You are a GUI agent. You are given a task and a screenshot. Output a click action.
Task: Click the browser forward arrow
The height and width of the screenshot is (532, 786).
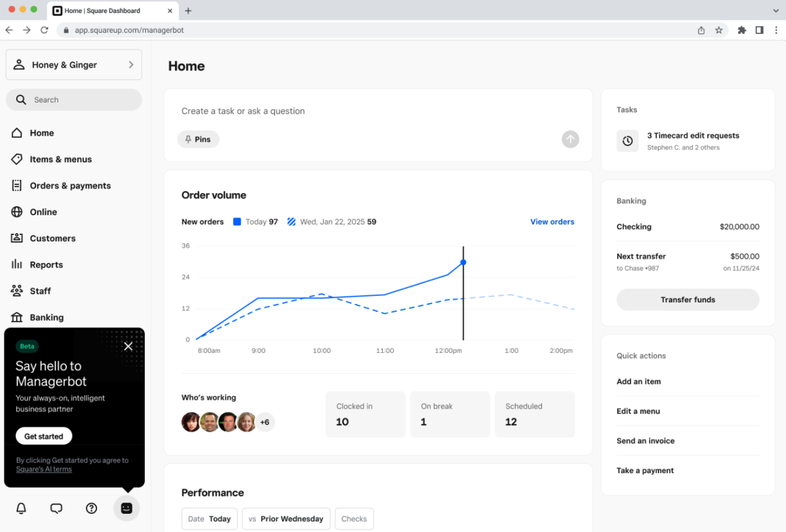(27, 30)
